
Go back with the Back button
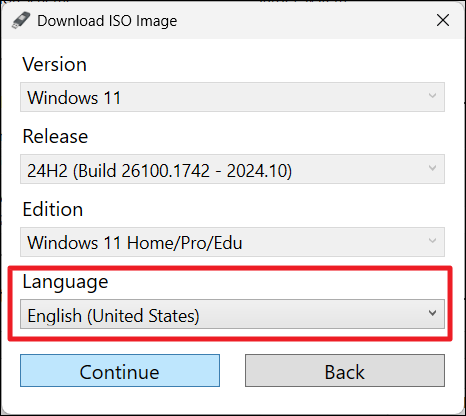click(x=345, y=371)
